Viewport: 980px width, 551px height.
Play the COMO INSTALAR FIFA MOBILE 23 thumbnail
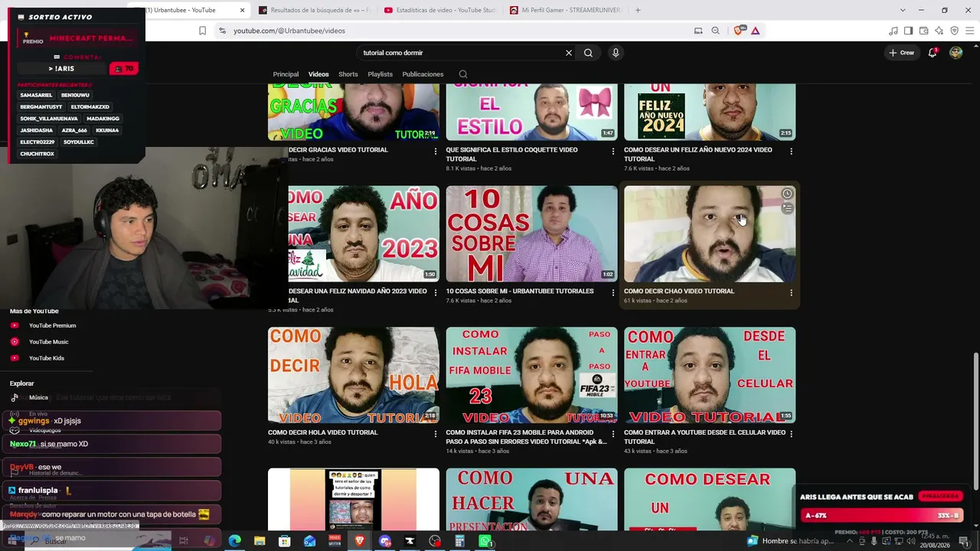(531, 375)
